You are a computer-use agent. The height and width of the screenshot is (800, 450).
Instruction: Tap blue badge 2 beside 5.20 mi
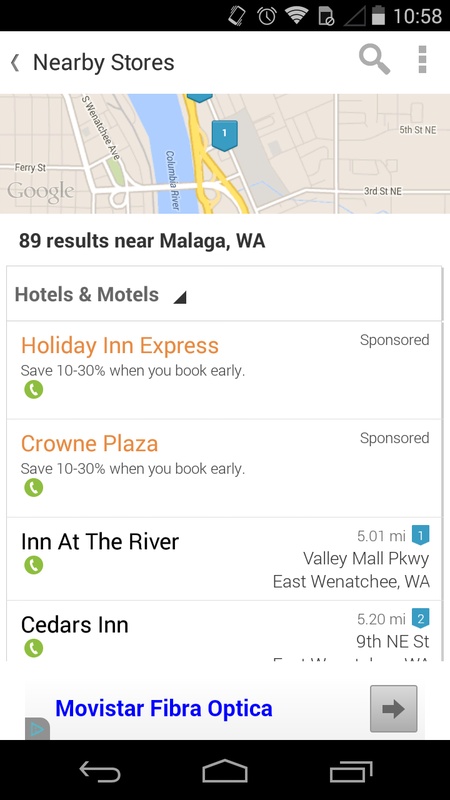pos(420,618)
